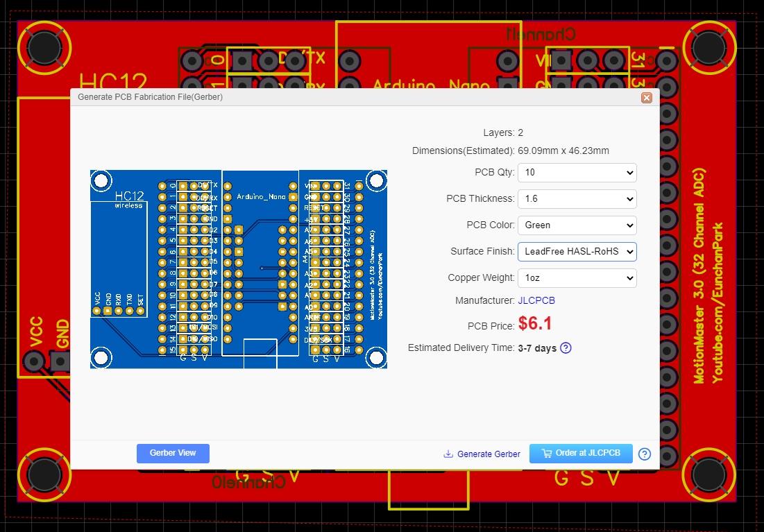Viewport: 764px width, 532px height.
Task: Click Generate Gerber download link
Action: click(489, 454)
